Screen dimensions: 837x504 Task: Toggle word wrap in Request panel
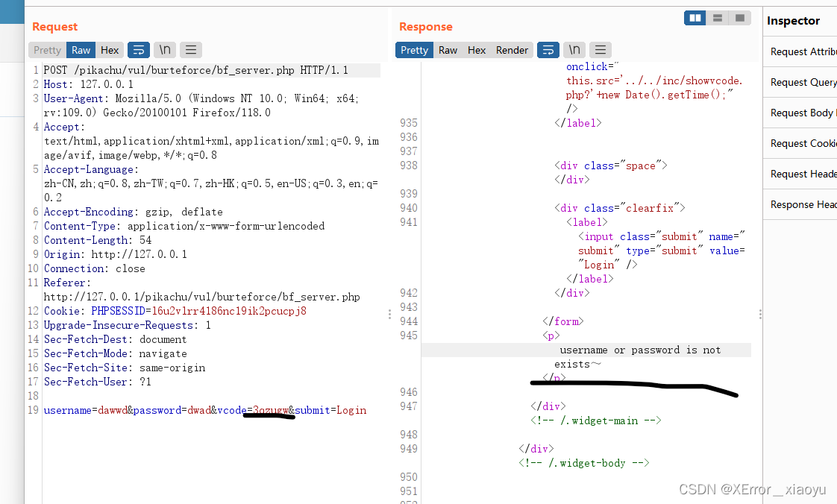click(139, 50)
